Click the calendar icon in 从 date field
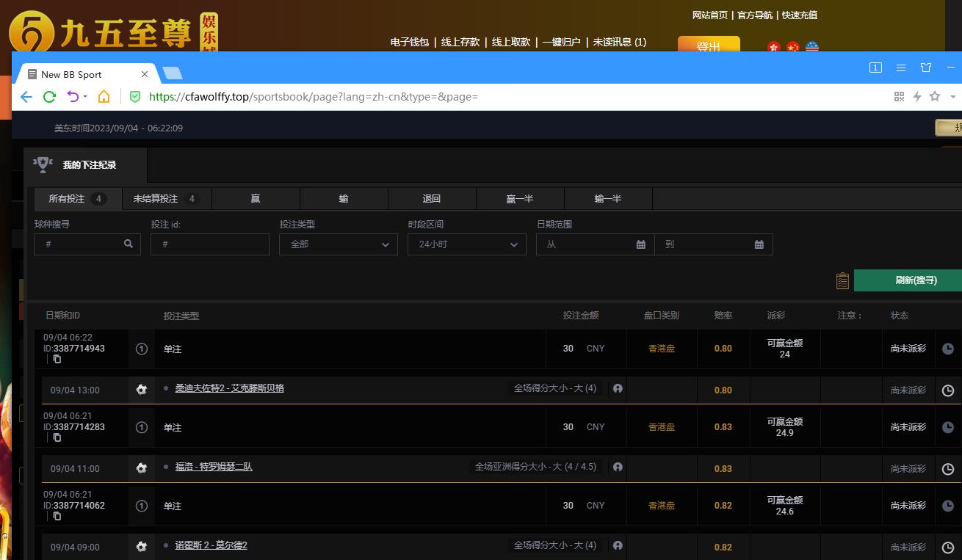Image resolution: width=962 pixels, height=560 pixels. coord(640,244)
